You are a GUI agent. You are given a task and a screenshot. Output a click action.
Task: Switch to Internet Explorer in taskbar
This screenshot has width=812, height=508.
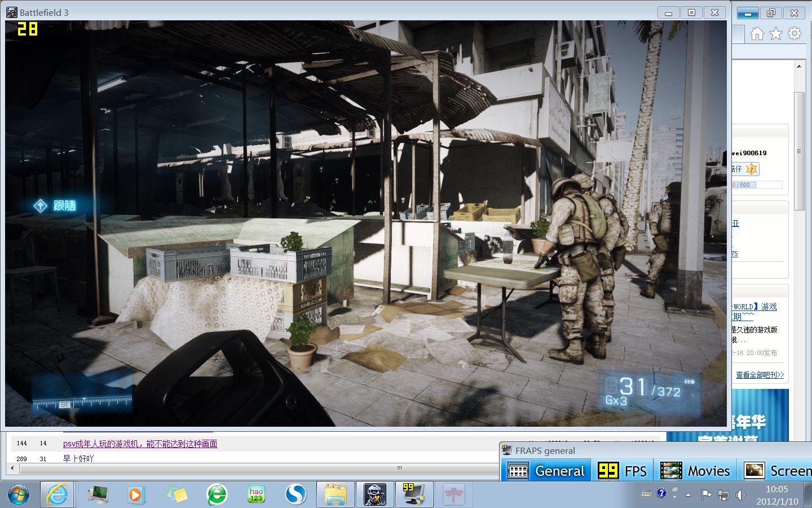pyautogui.click(x=56, y=495)
